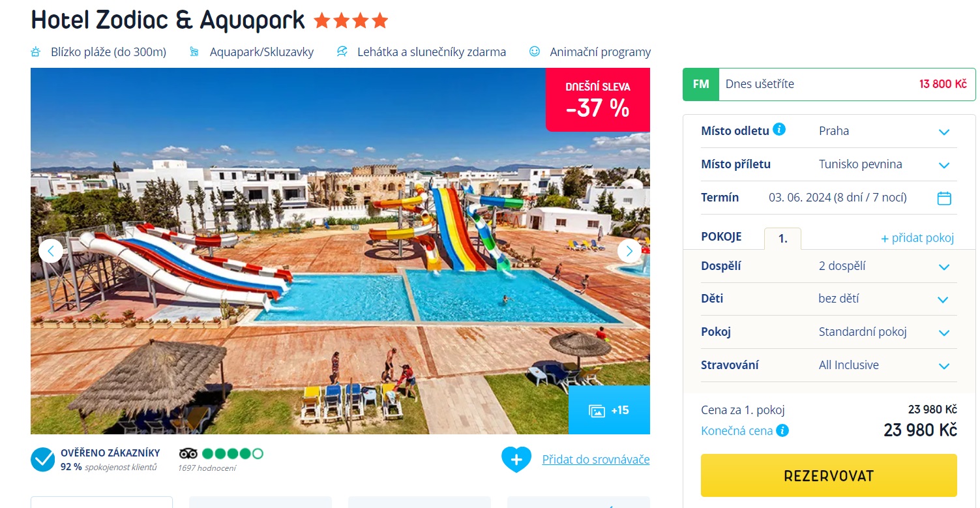This screenshot has width=980, height=508.
Task: Click the + přidat pokoj link
Action: click(x=917, y=238)
